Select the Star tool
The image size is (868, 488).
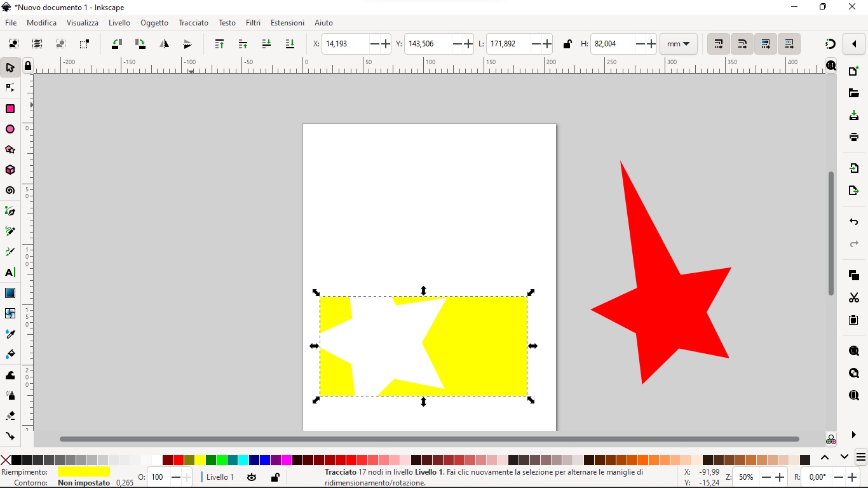[x=10, y=150]
